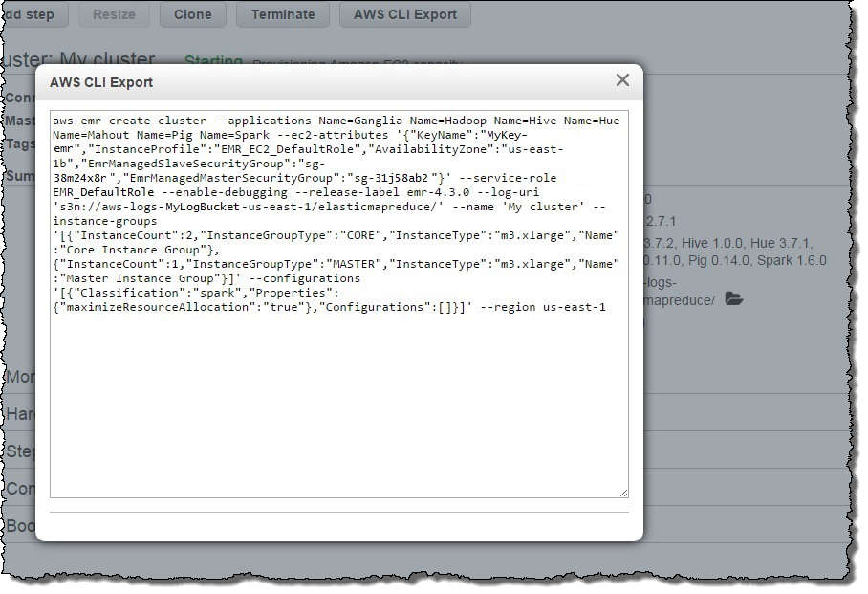Viewport: 868px width, 594px height.
Task: Click the green Starting status text
Action: [x=213, y=61]
